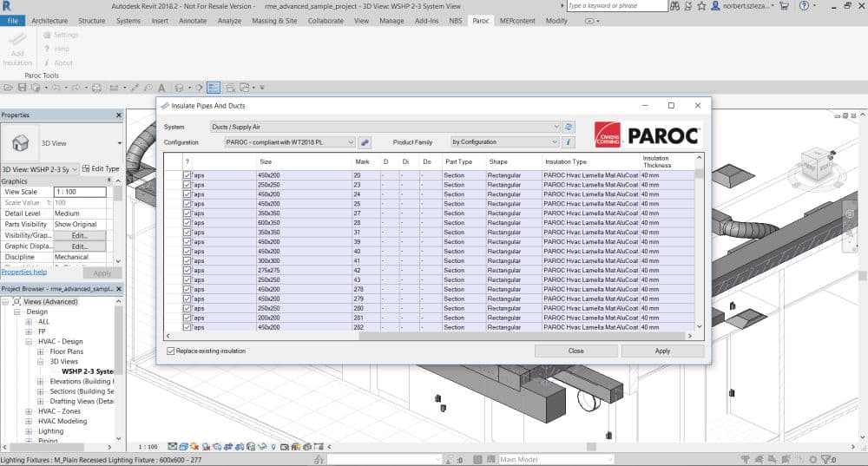Click the info icon beside Product Family
The width and height of the screenshot is (868, 466).
569,142
